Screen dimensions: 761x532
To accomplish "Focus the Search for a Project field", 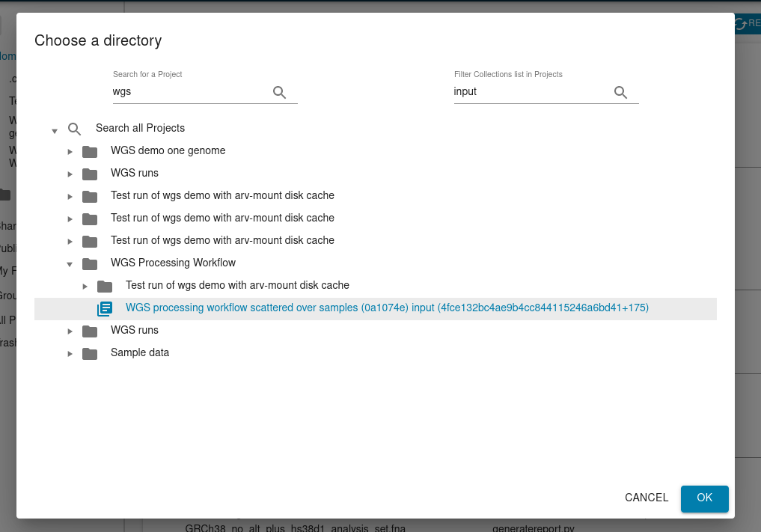I will [189, 92].
